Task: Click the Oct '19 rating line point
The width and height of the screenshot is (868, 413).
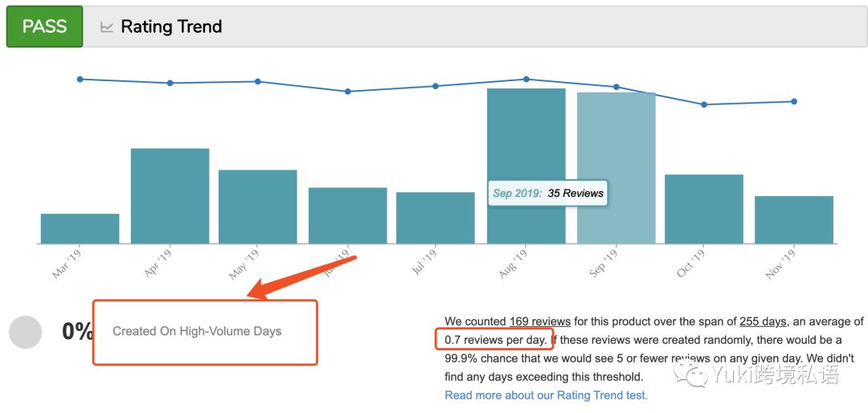Action: 704,104
